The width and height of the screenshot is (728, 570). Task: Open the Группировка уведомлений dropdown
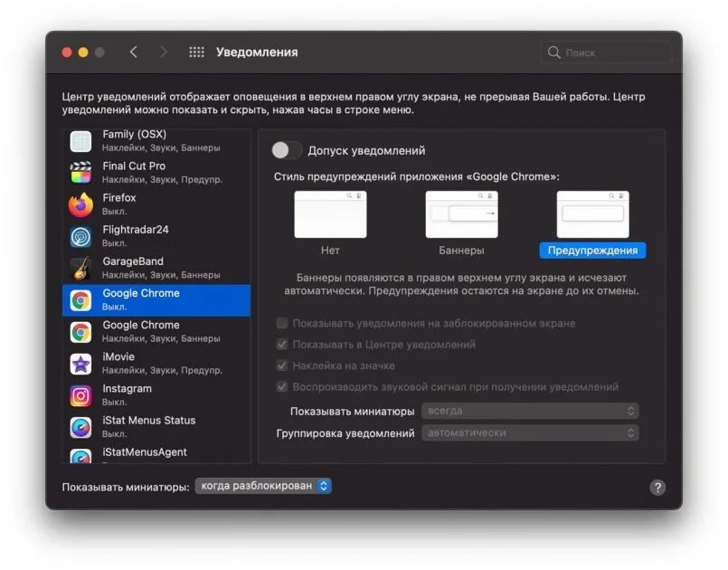[530, 433]
